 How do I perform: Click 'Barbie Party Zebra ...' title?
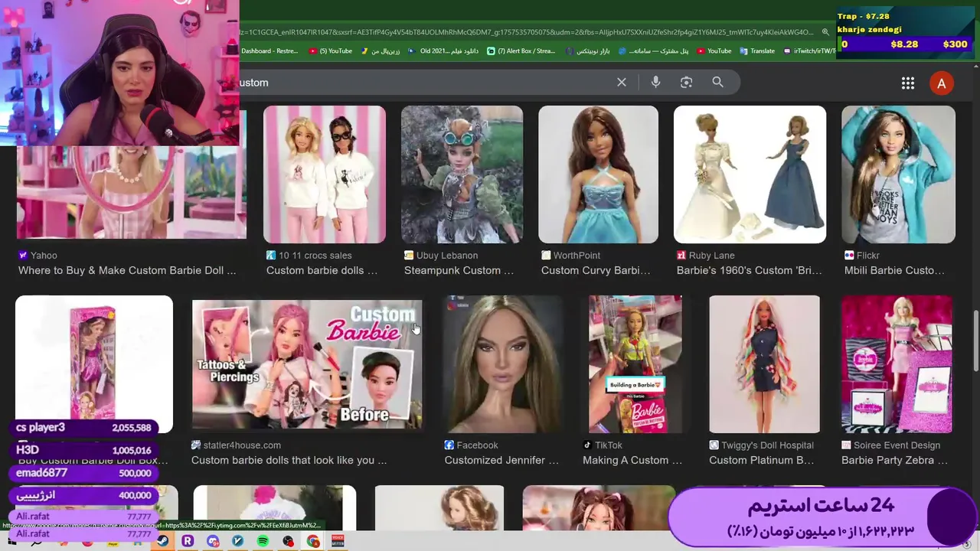[894, 460]
